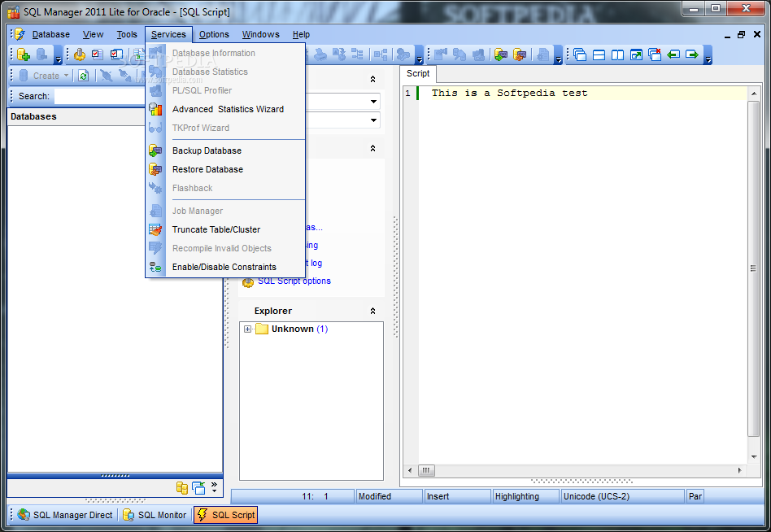
Task: Select Truncate Table/Cluster menu entry
Action: coord(226,229)
